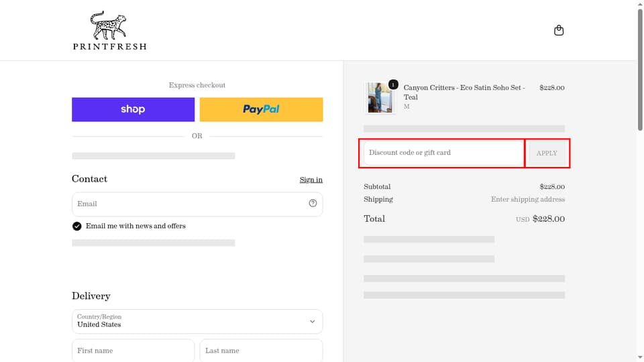Image resolution: width=644 pixels, height=362 pixels.
Task: Click the Contact section heading
Action: (x=89, y=178)
